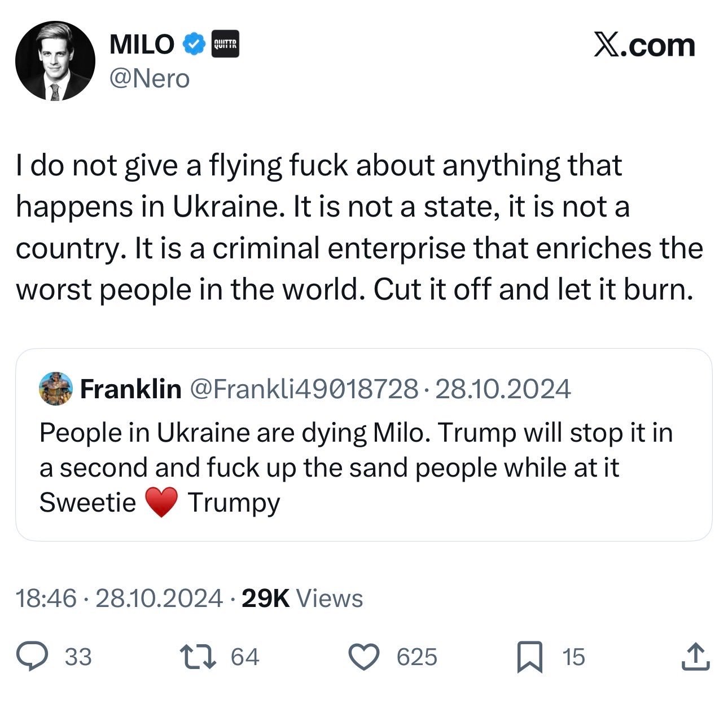This screenshot has width=728, height=704.
Task: Click the red heart emoji in quote
Action: [162, 503]
